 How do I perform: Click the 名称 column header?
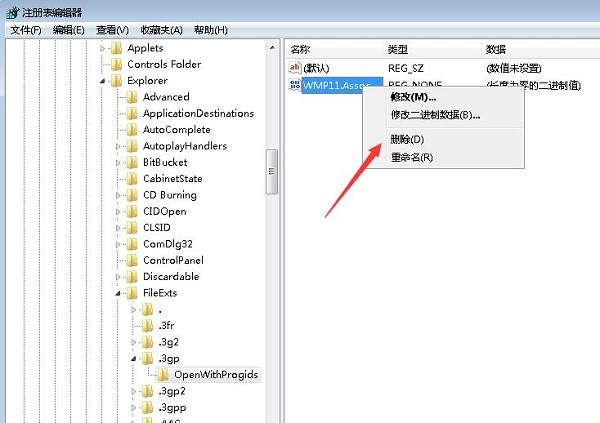coord(301,49)
